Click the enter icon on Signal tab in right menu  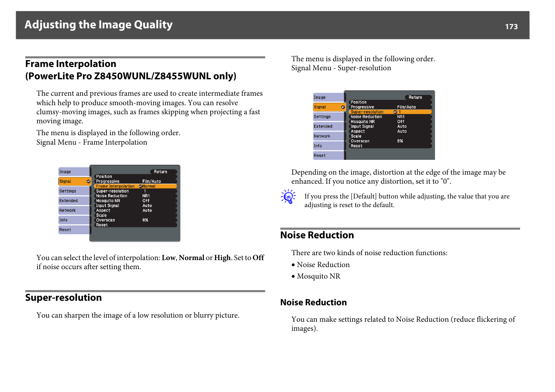click(x=343, y=107)
